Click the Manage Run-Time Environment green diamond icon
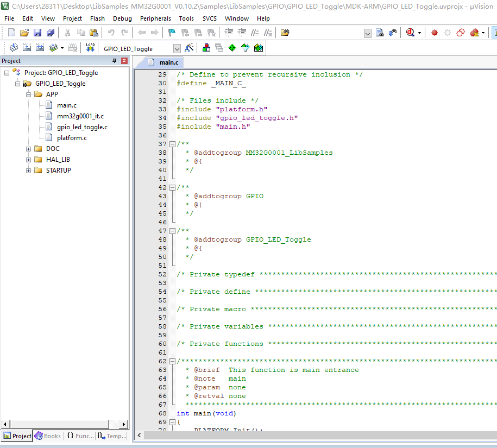497x448 pixels. [x=232, y=48]
